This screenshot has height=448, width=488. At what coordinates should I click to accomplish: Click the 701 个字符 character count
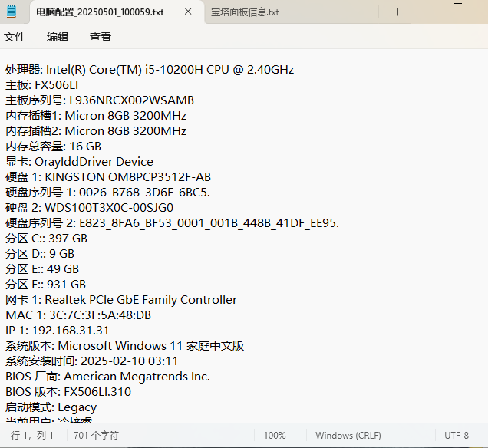click(x=96, y=435)
